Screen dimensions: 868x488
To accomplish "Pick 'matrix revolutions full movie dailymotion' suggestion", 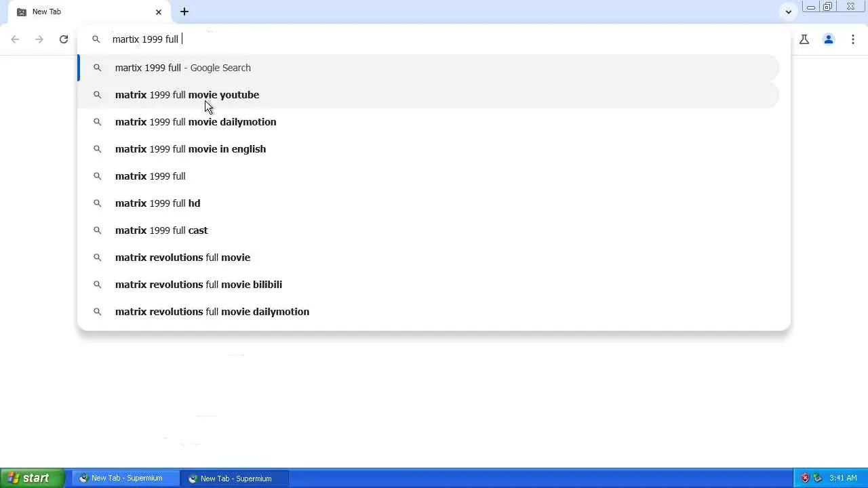I will (429, 312).
